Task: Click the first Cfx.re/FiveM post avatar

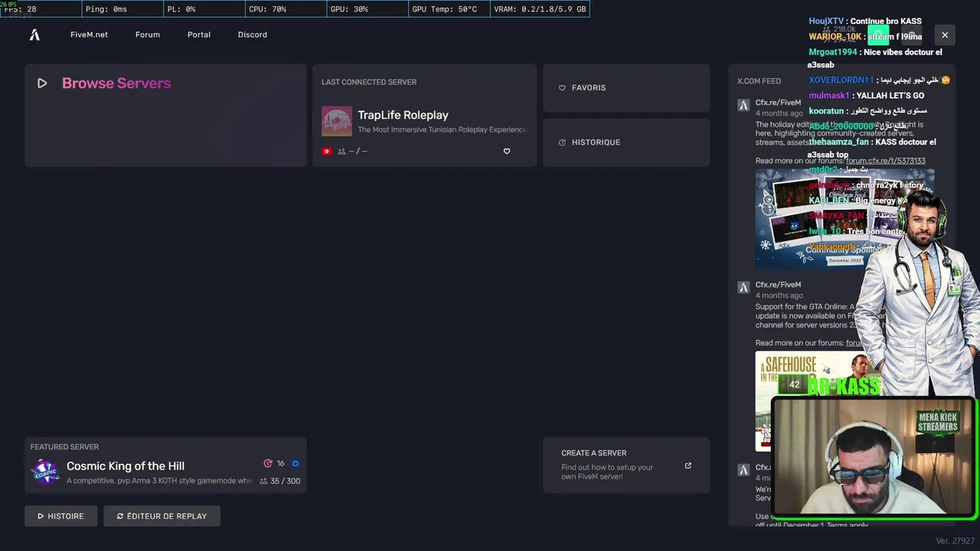Action: (743, 106)
